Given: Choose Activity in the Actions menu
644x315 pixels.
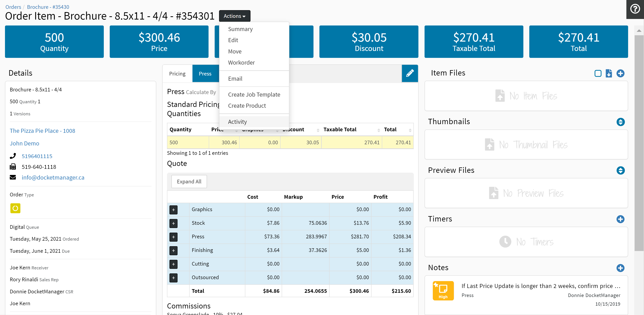Looking at the screenshot, I should pos(237,122).
